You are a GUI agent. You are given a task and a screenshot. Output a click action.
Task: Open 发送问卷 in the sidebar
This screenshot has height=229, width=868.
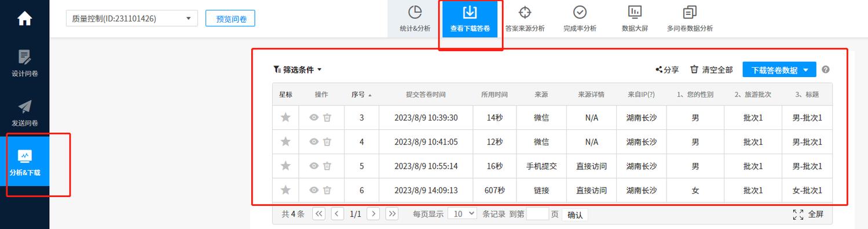pos(24,112)
